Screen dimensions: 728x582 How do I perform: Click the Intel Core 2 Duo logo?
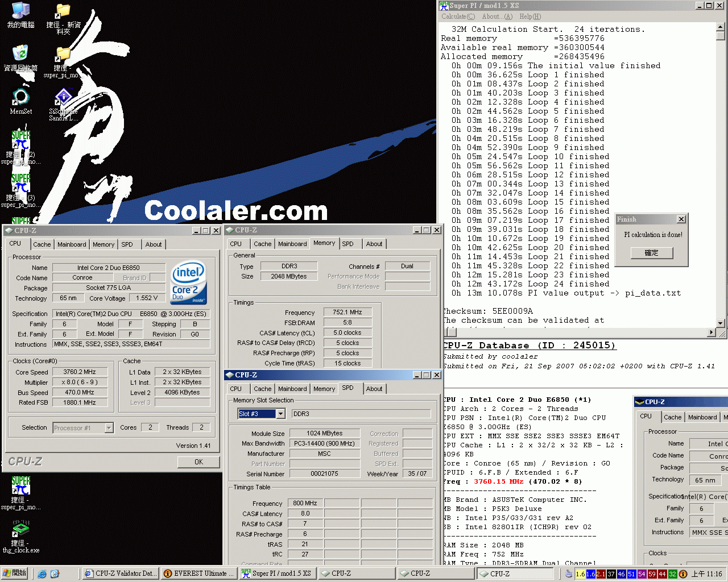[x=189, y=283]
